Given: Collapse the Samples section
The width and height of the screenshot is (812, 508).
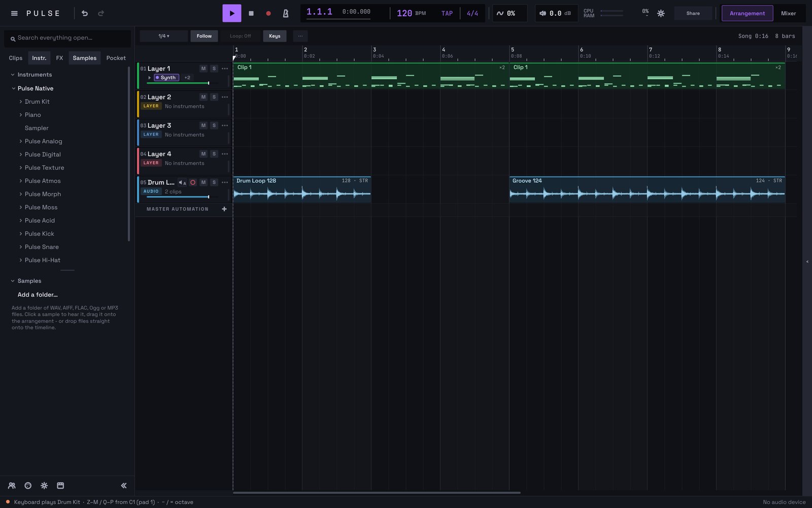Looking at the screenshot, I should coord(13,281).
